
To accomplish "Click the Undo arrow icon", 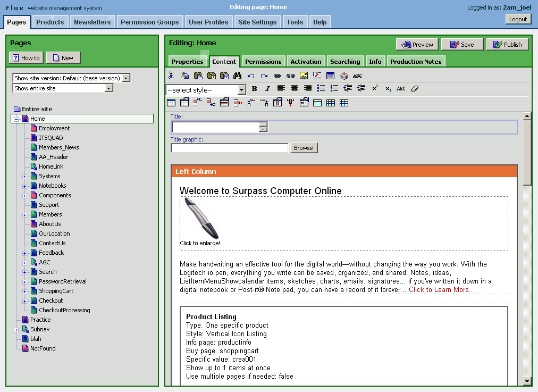I will click(251, 76).
